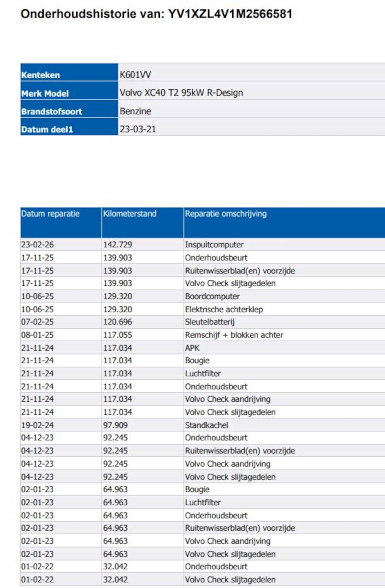Click Ruitenwisserblad(en) voorzijde at 92.245 km
Image resolution: width=385 pixels, height=588 pixels.
pos(240,451)
